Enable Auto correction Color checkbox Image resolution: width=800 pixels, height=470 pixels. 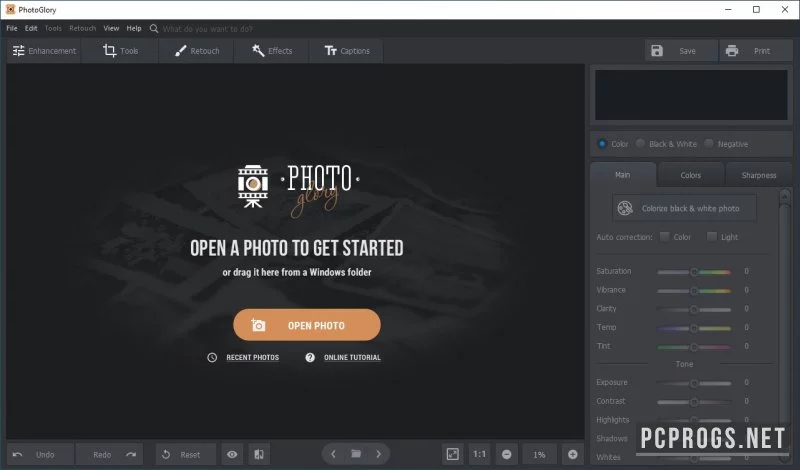pos(664,237)
